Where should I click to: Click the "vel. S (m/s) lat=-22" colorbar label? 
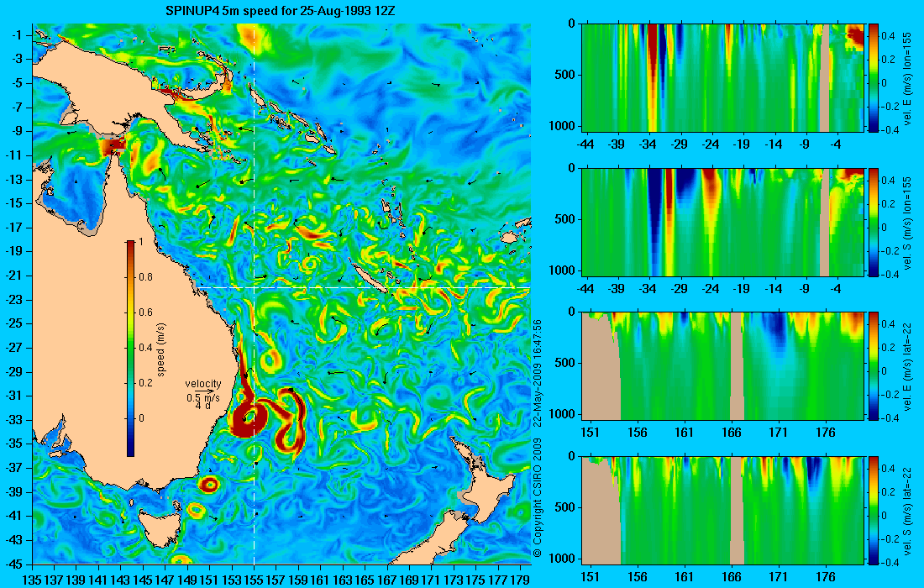pos(907,512)
